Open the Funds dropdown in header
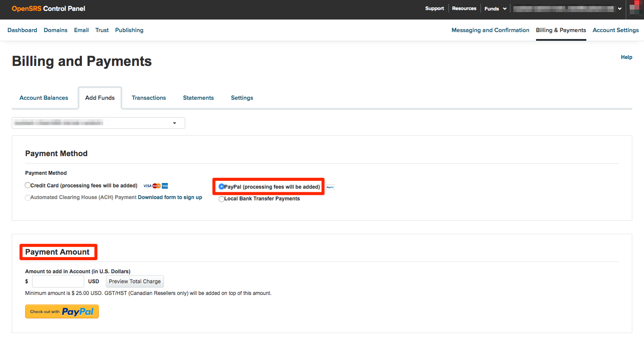Image resolution: width=644 pixels, height=347 pixels. [496, 9]
